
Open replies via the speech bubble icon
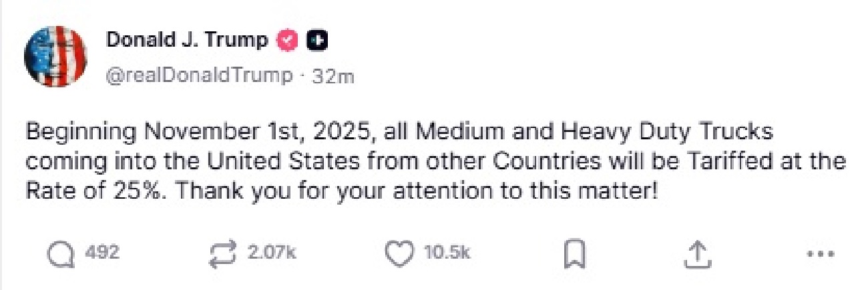(x=61, y=254)
